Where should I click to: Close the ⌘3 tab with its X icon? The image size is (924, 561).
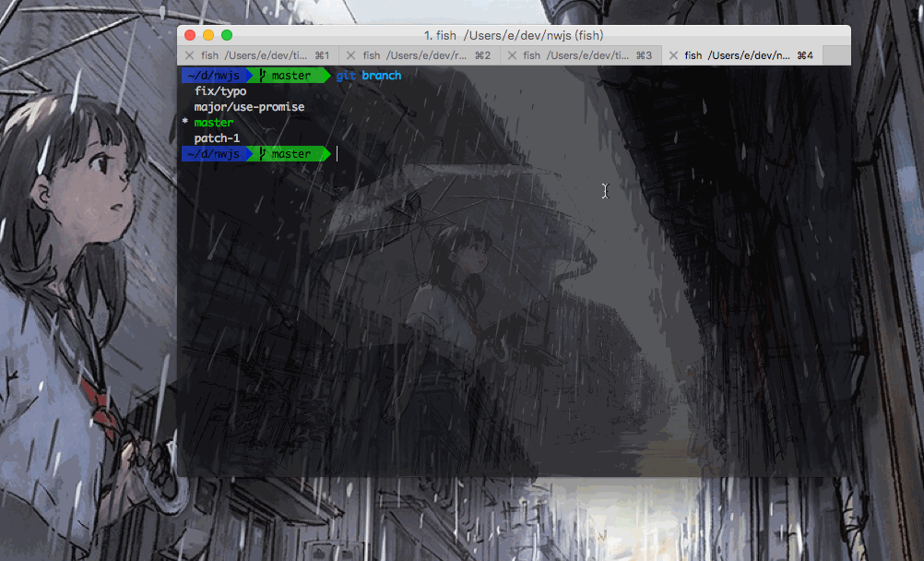512,55
